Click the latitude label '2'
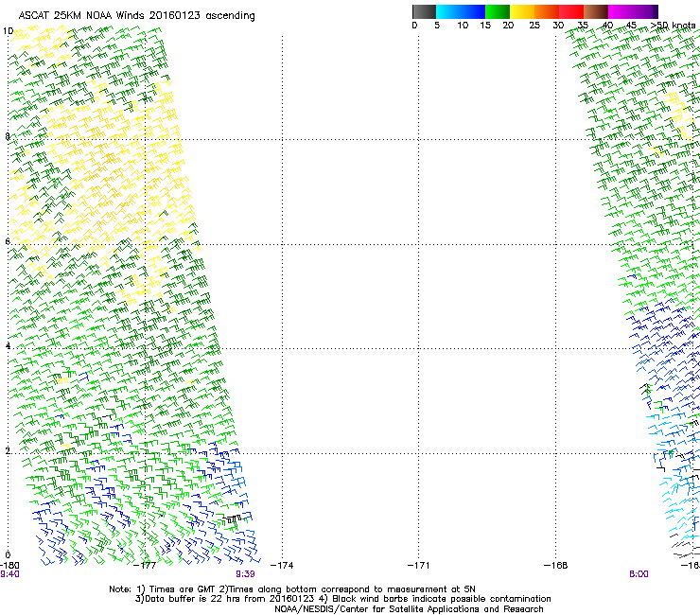 click(x=8, y=450)
